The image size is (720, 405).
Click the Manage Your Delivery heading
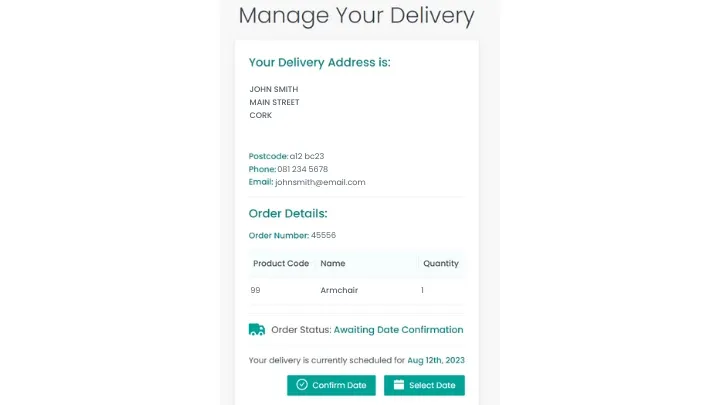356,16
